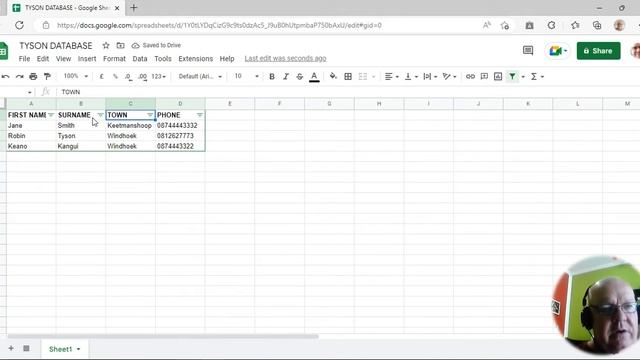Toggle bold formatting
640x360 pixels.
pyautogui.click(x=272, y=76)
